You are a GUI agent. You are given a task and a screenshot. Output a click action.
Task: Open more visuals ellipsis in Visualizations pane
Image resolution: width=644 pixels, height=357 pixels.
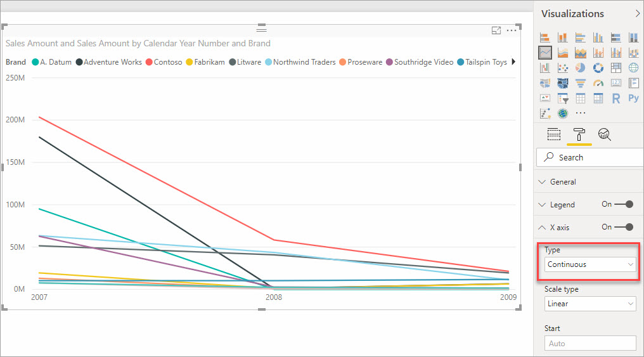pos(581,113)
